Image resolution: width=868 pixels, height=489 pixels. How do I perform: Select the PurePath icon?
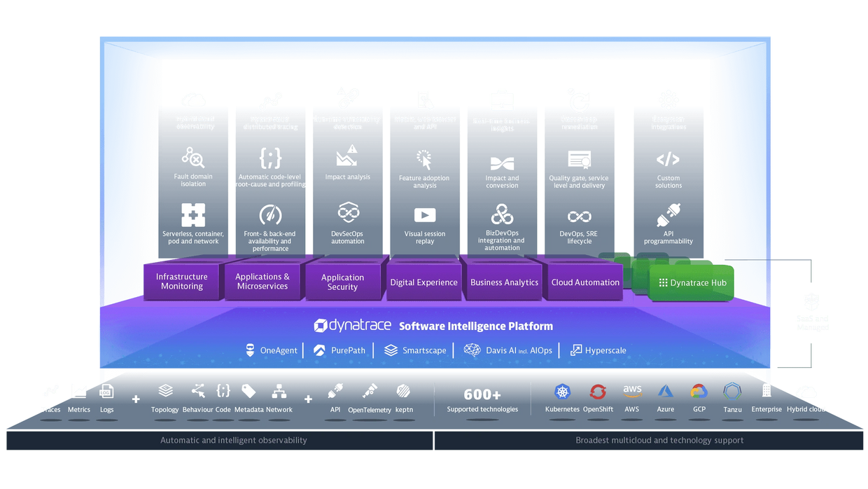tap(320, 350)
